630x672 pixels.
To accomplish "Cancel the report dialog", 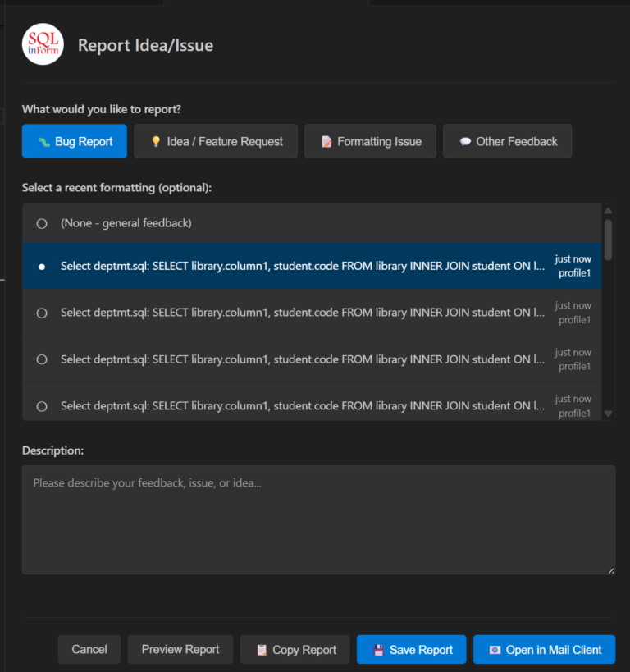I will pyautogui.click(x=89, y=649).
